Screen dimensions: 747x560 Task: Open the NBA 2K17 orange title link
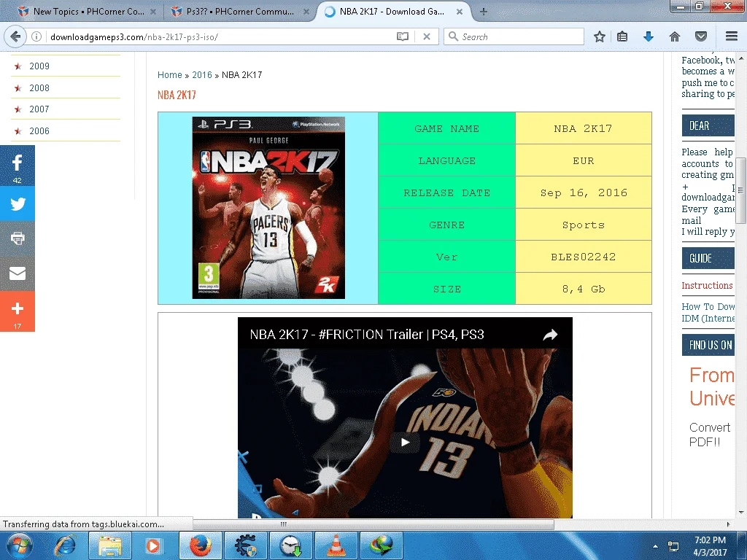coord(177,96)
